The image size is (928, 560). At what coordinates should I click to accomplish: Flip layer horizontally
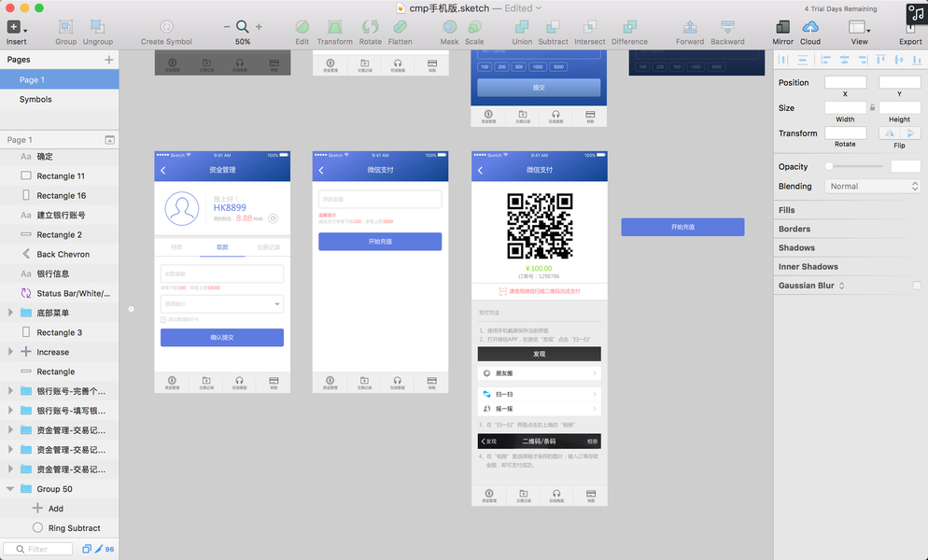click(889, 133)
